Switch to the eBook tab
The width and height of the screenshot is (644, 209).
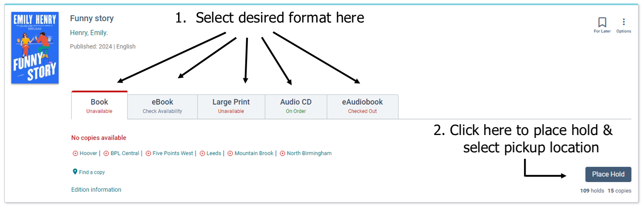click(162, 106)
